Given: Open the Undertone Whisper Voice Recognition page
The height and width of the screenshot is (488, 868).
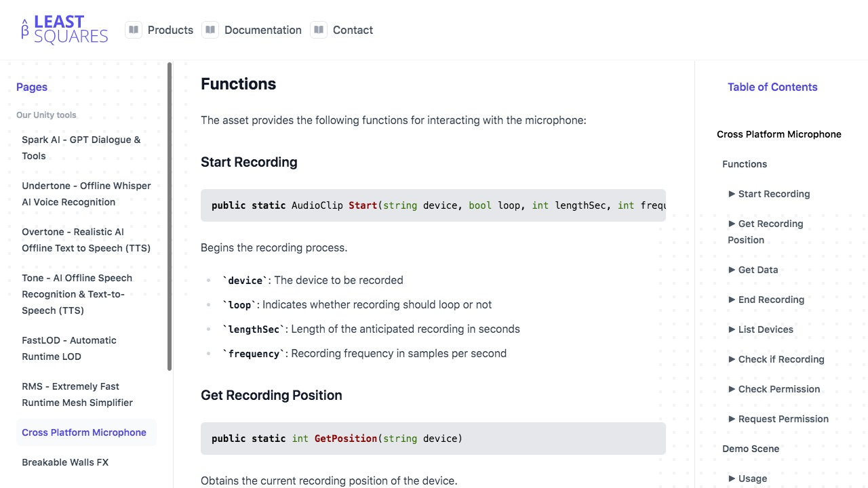Looking at the screenshot, I should [x=86, y=194].
